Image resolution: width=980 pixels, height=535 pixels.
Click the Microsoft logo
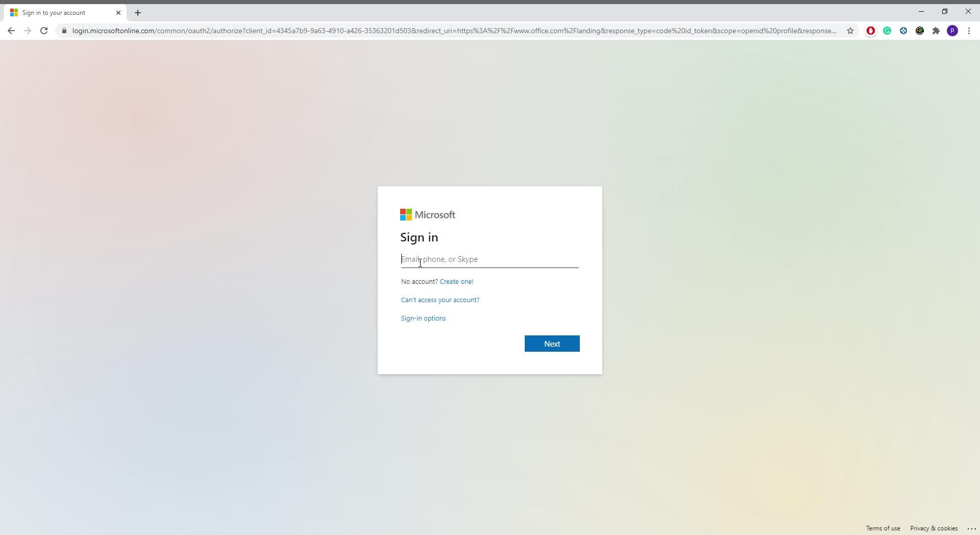[428, 215]
